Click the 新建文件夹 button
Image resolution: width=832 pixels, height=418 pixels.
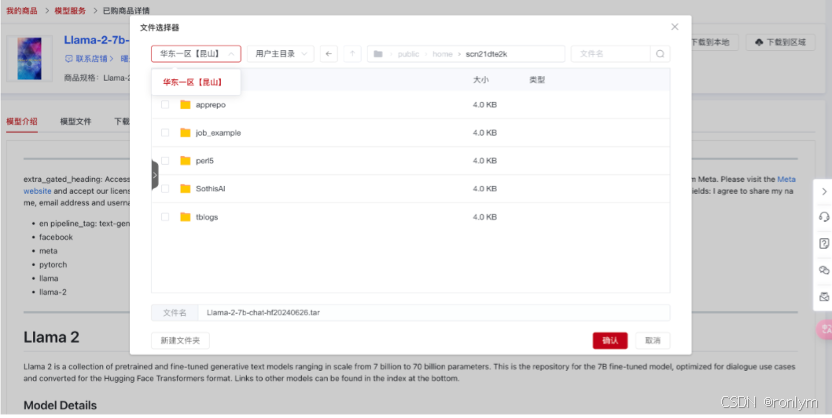(x=180, y=341)
